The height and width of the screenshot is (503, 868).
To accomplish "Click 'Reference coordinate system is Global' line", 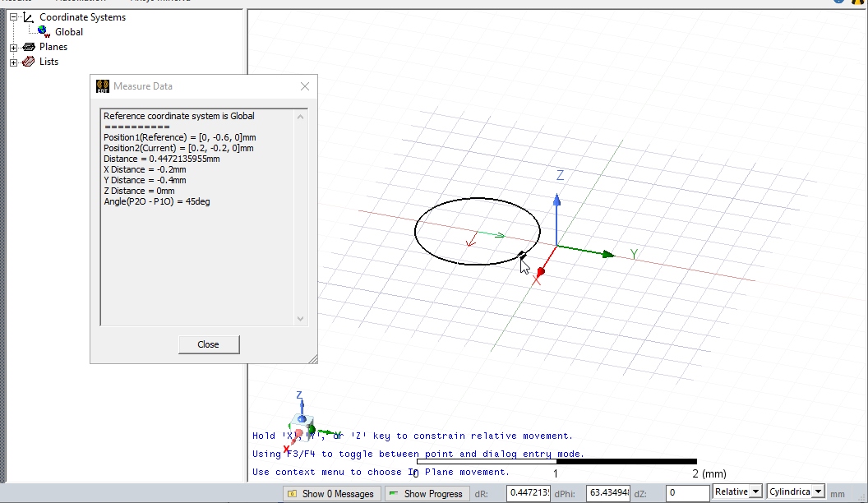I will click(179, 116).
